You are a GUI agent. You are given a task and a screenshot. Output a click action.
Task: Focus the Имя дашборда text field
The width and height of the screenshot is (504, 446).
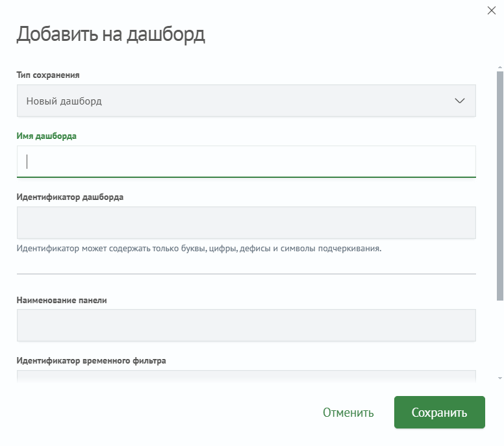(246, 161)
